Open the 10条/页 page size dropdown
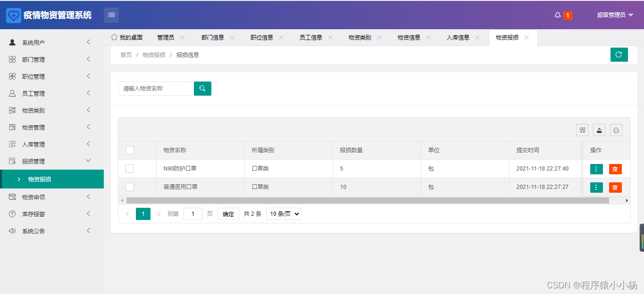The image size is (644, 294). click(284, 214)
